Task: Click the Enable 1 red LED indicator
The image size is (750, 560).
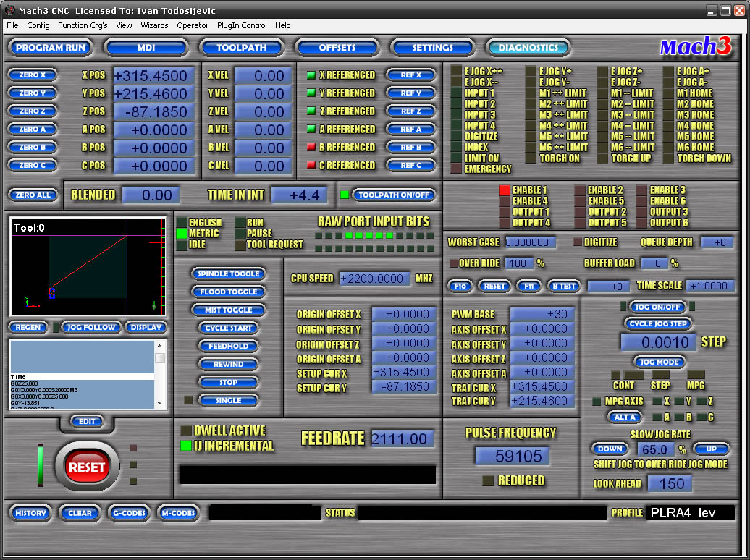Action: pos(504,190)
